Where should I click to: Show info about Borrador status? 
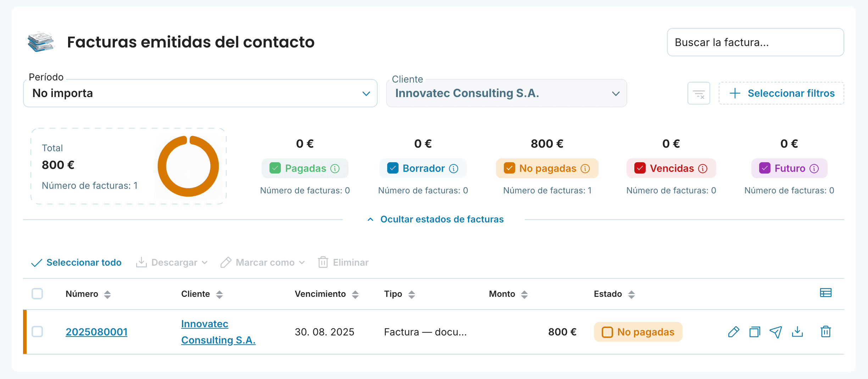pyautogui.click(x=454, y=169)
